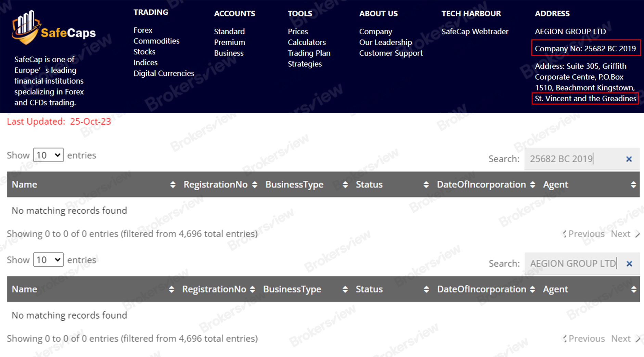
Task: Click the ACCOUNTS footer heading
Action: pos(235,14)
